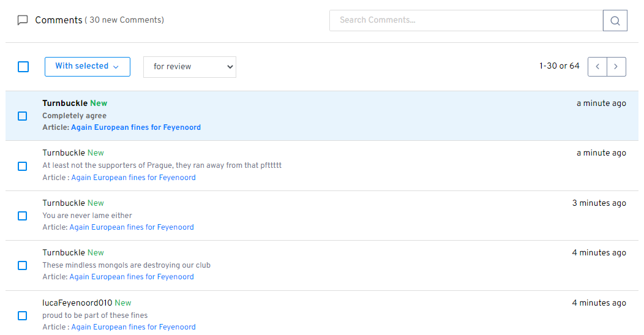This screenshot has height=335, width=644.
Task: Tick the select-all comments checkbox
Action: tap(23, 67)
